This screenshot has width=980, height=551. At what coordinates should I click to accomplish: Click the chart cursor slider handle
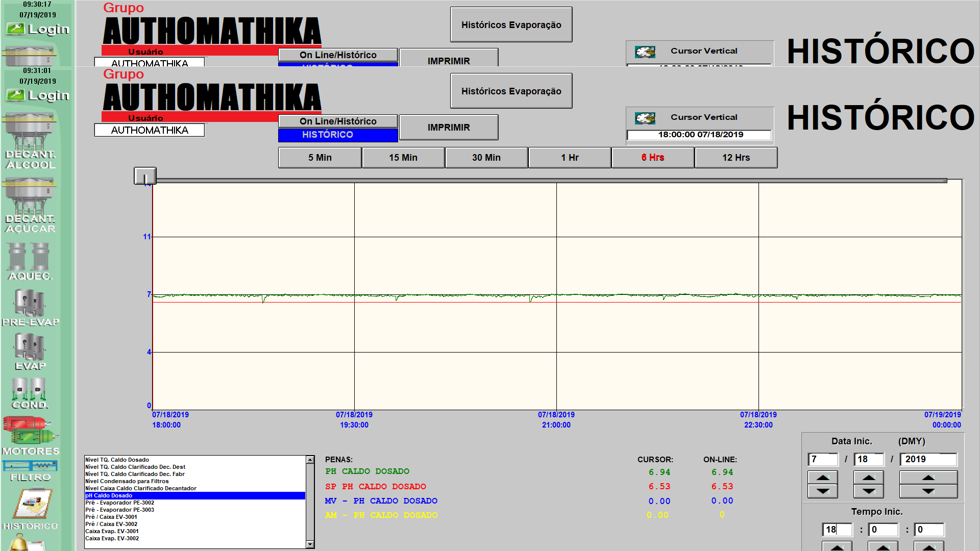[145, 176]
